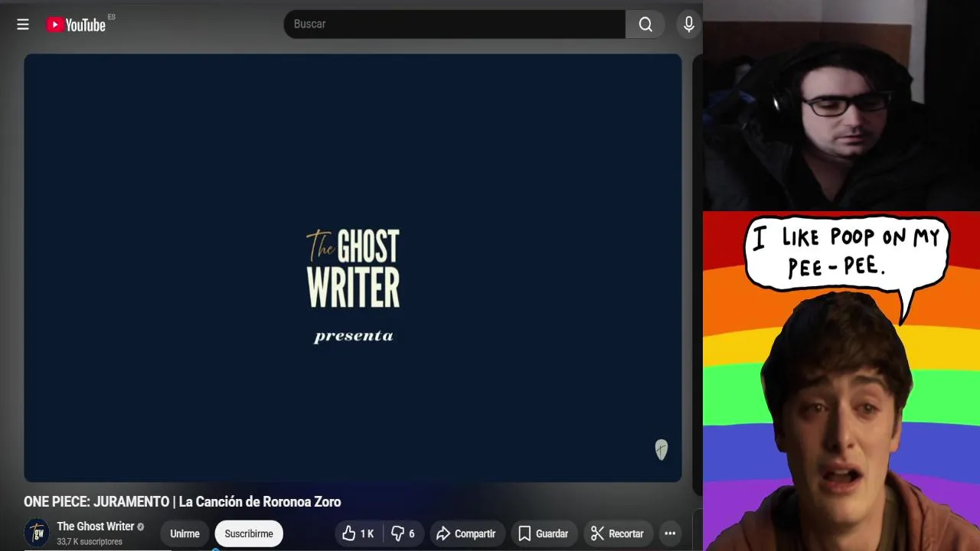
Task: Click the magnifying glass search button
Action: 645,24
